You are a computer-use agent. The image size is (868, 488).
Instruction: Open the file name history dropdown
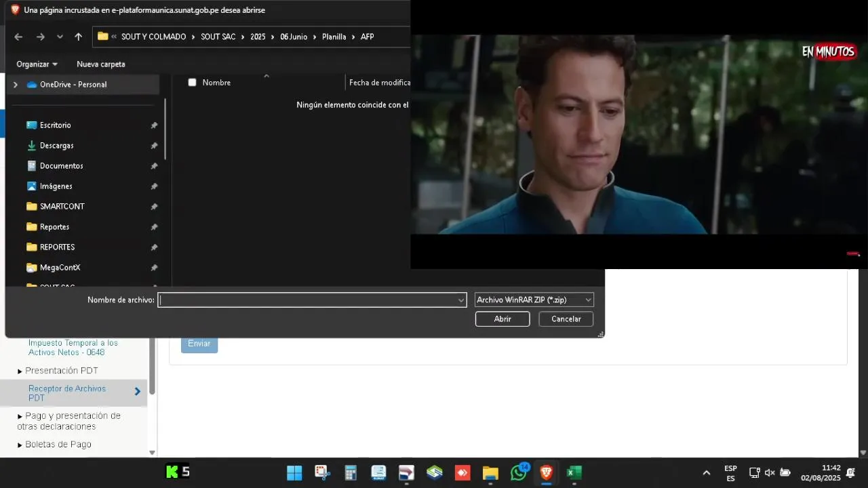click(x=461, y=300)
